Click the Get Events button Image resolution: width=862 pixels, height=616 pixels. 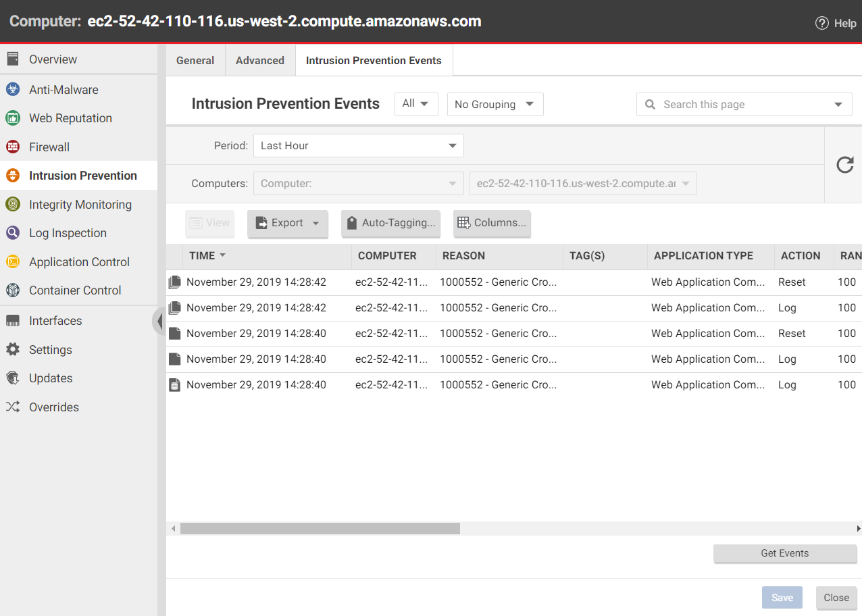click(x=784, y=553)
